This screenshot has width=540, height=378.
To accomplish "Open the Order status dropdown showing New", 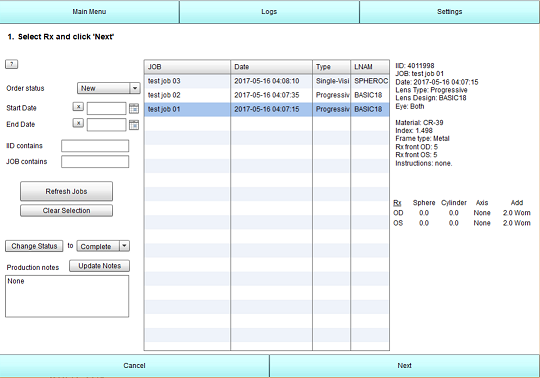I will click(x=108, y=88).
